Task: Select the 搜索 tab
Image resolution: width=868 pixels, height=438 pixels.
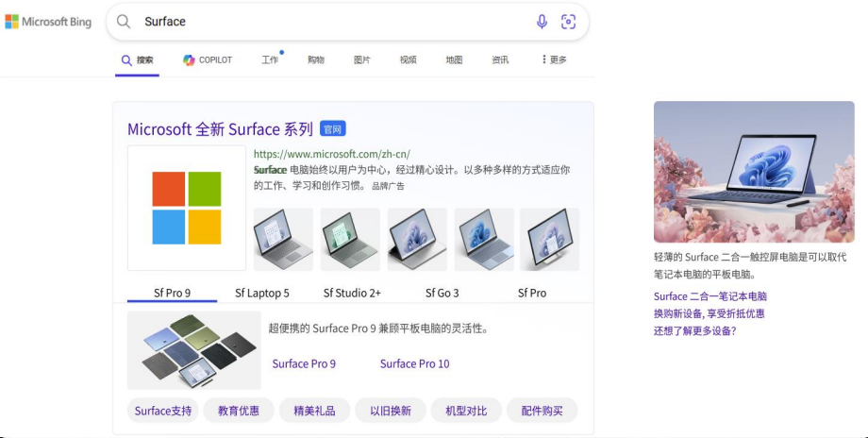Action: click(x=138, y=59)
